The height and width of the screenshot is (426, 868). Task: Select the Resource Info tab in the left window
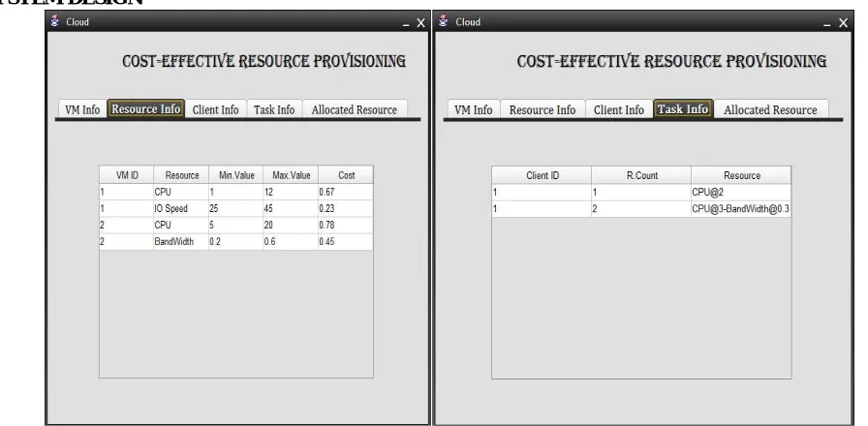(146, 109)
